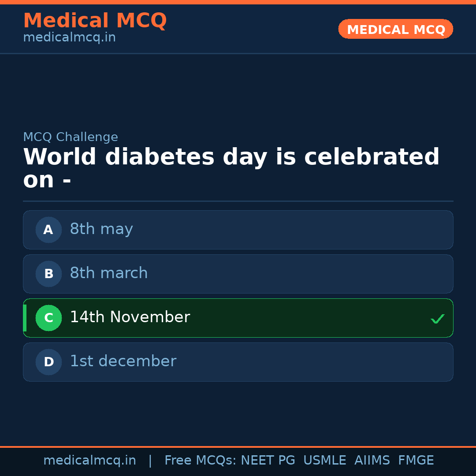Viewport: 476px width, 476px height.
Task: Click the green C option circle
Action: (48, 318)
